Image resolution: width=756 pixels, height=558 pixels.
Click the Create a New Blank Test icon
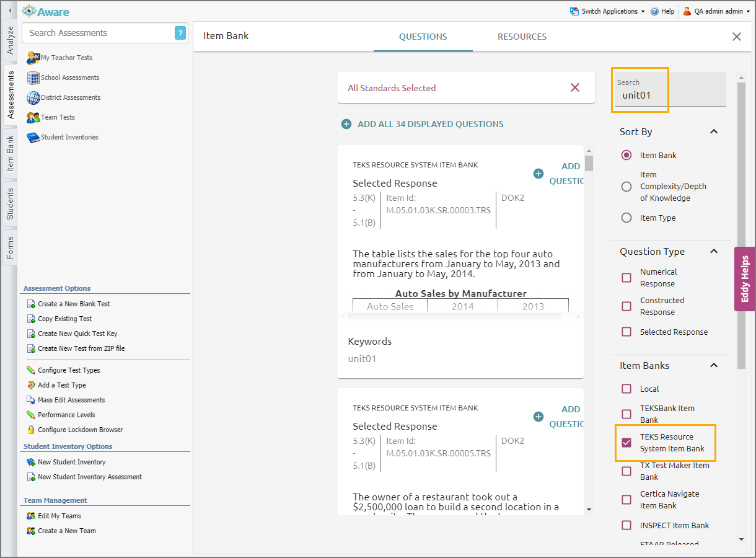(31, 304)
